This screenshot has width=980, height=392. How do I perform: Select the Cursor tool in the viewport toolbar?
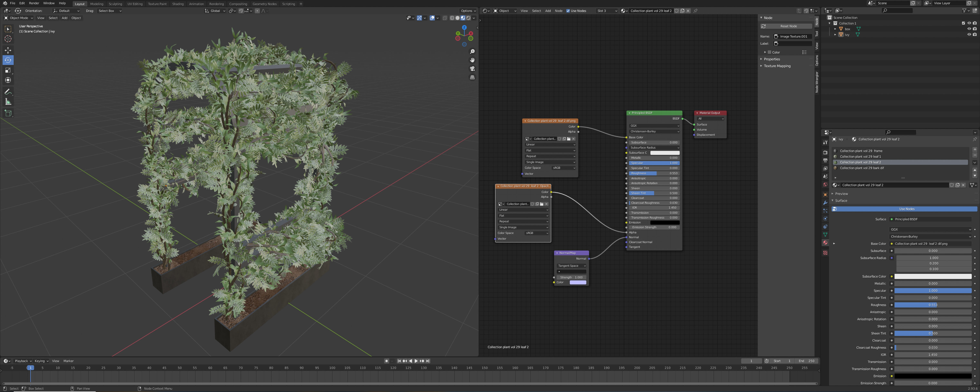click(x=8, y=39)
